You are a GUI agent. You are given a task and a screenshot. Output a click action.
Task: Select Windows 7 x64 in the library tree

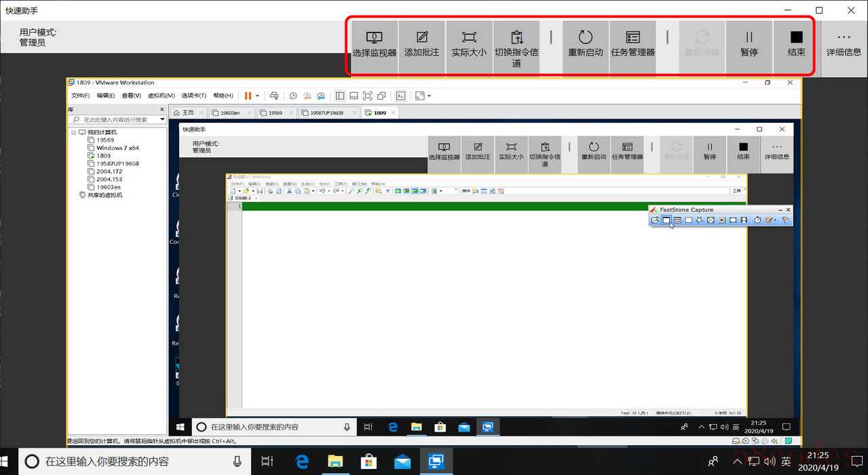[x=117, y=148]
